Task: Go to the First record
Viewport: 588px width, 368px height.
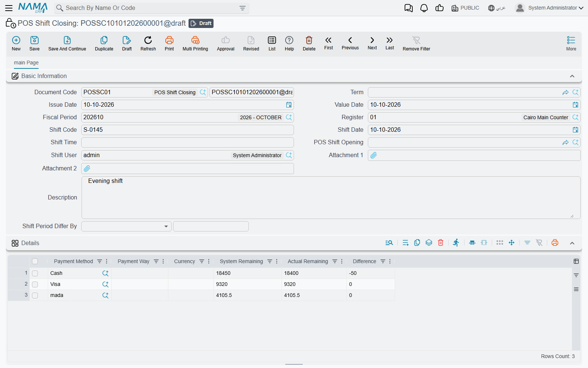Action: (x=329, y=43)
